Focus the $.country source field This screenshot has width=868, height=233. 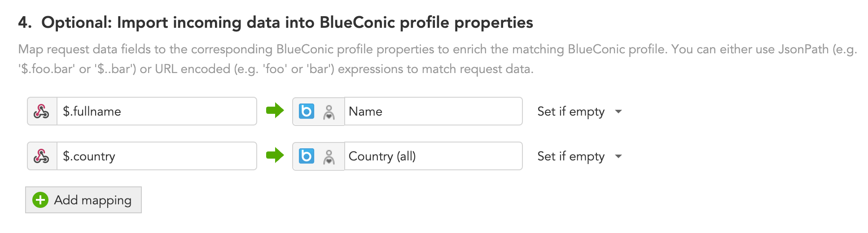(x=157, y=156)
